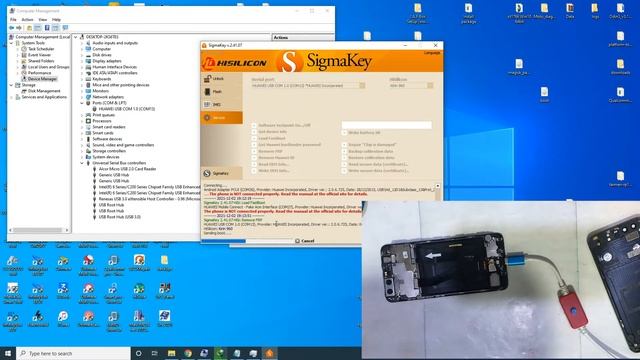Expand the Display adapters category
Viewport: 640px width, 360px height.
pyautogui.click(x=82, y=61)
